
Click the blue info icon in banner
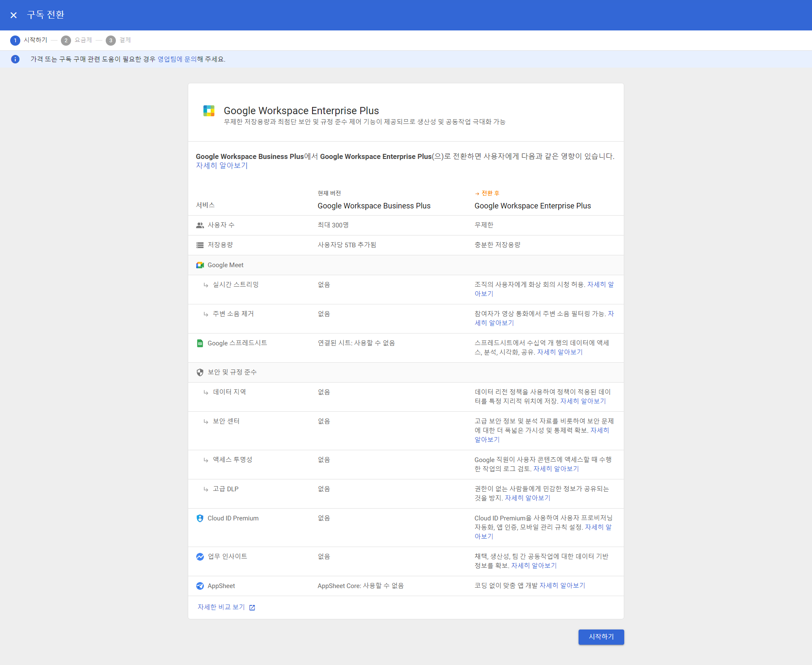point(15,59)
